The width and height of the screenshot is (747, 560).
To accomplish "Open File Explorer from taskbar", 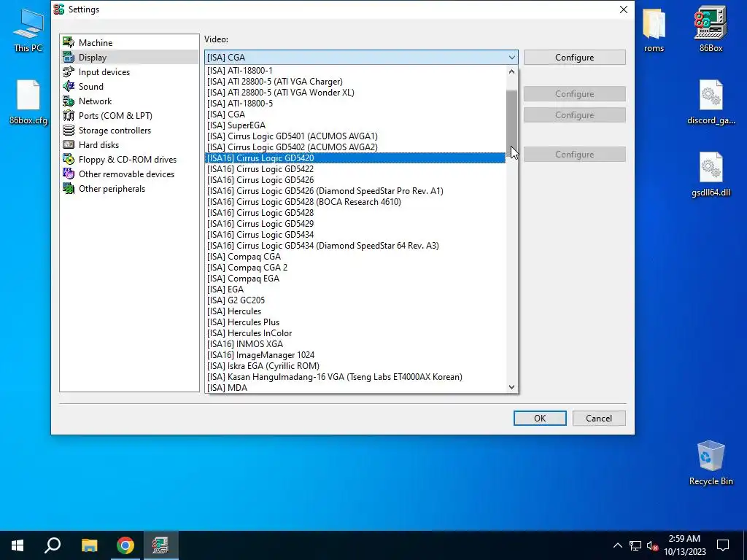I will 89,545.
